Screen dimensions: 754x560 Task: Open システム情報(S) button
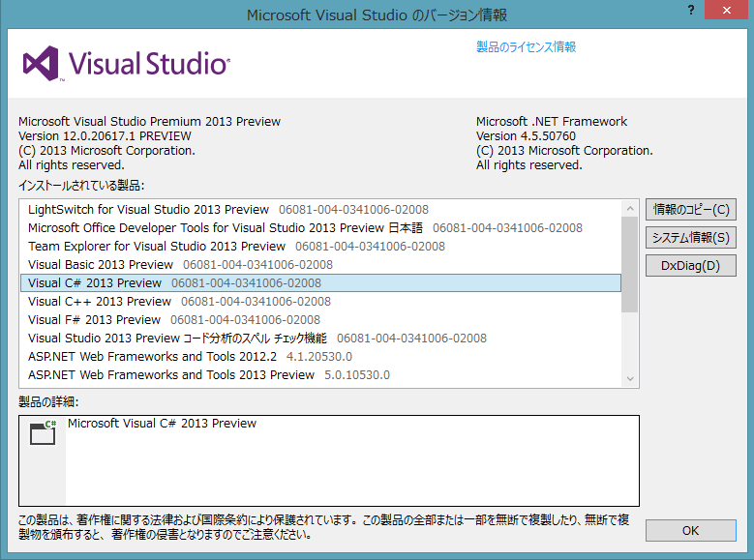point(690,238)
